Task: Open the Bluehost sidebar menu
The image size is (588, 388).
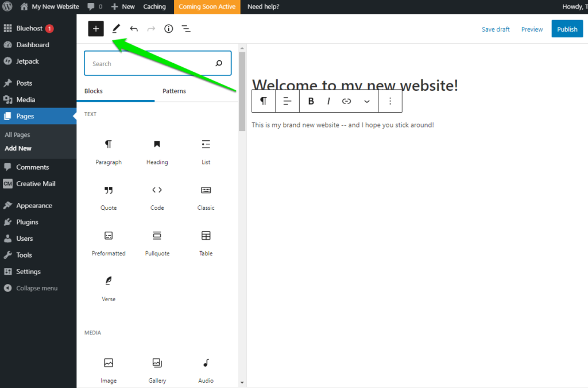Action: pyautogui.click(x=38, y=28)
